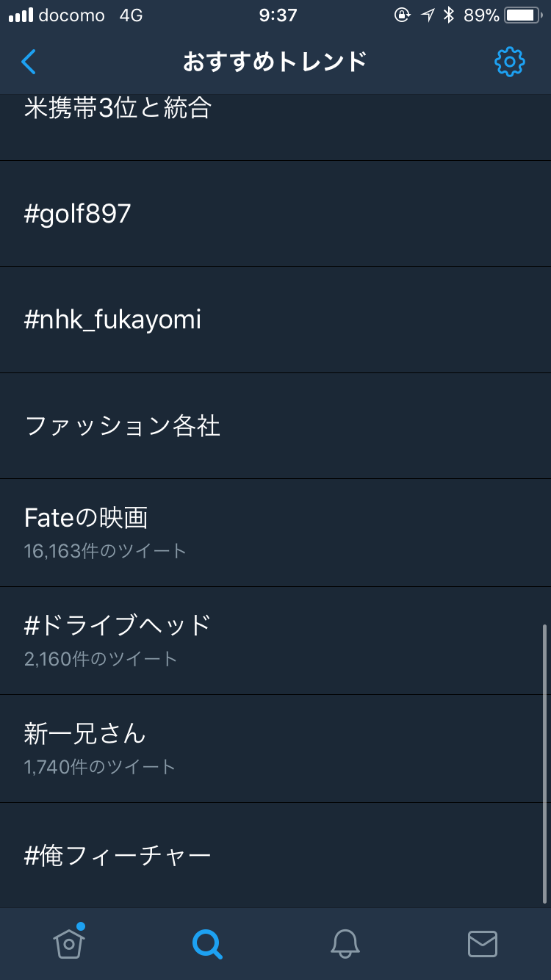Screen dimensions: 551x980
Task: Tap the #俺フィーチャー trend
Action: (x=118, y=855)
